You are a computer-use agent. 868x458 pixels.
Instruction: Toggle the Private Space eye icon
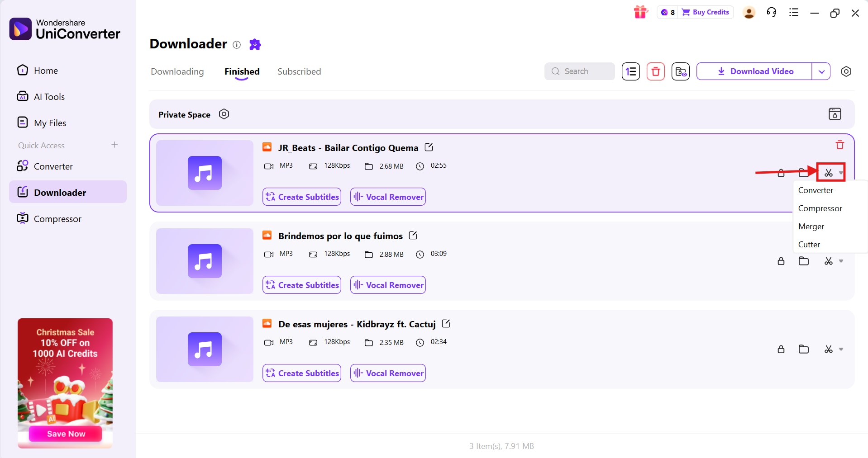click(x=224, y=114)
